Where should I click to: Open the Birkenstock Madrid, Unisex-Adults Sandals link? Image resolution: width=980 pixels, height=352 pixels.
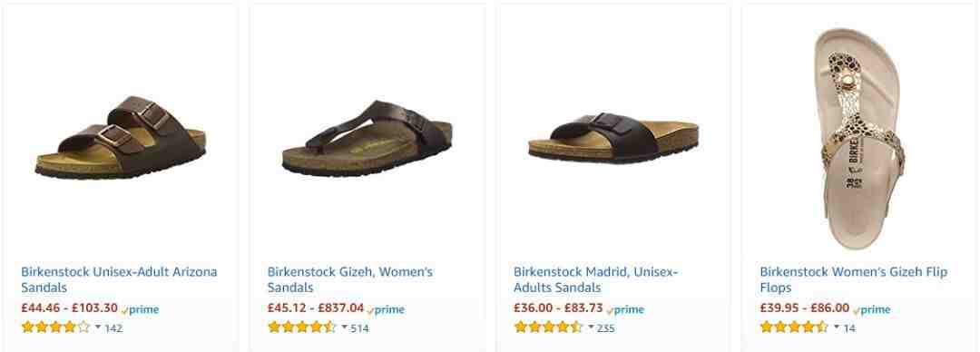tap(595, 279)
